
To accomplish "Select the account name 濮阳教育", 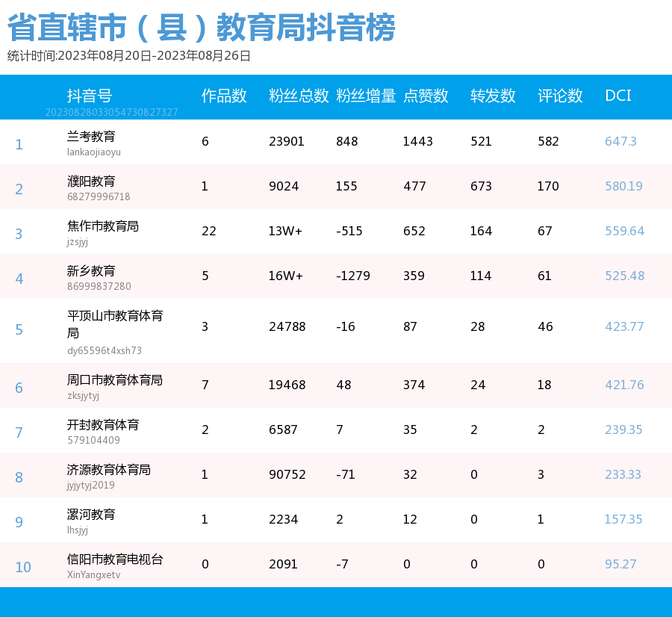I will coord(91,182).
